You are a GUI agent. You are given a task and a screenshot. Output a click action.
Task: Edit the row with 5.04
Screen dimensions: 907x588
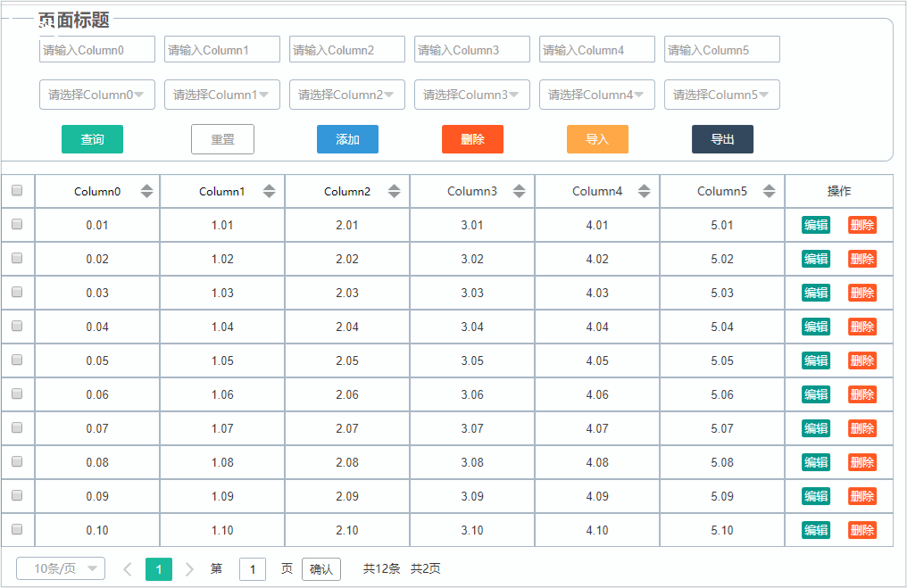[816, 327]
